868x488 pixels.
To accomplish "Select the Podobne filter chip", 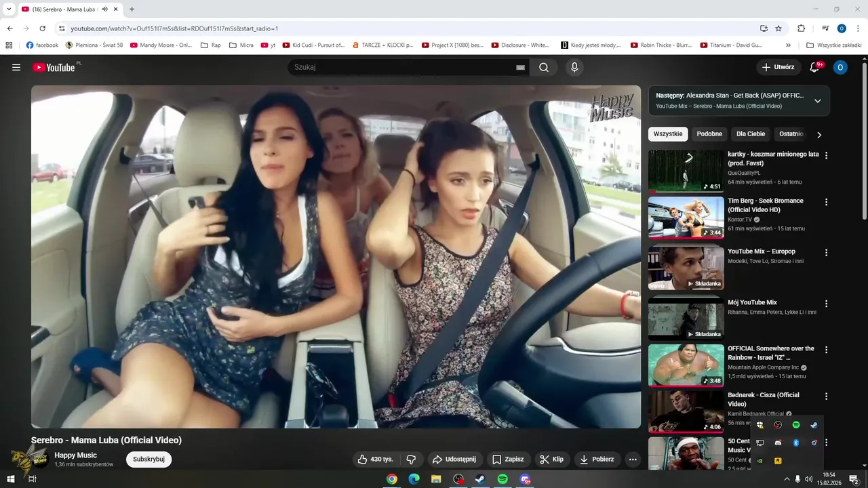I will coord(709,134).
